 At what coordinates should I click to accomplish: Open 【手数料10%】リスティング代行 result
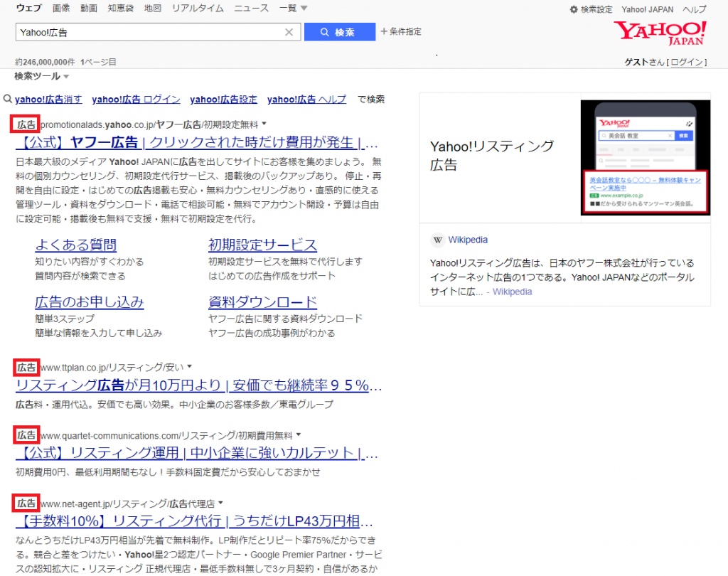[x=194, y=521]
